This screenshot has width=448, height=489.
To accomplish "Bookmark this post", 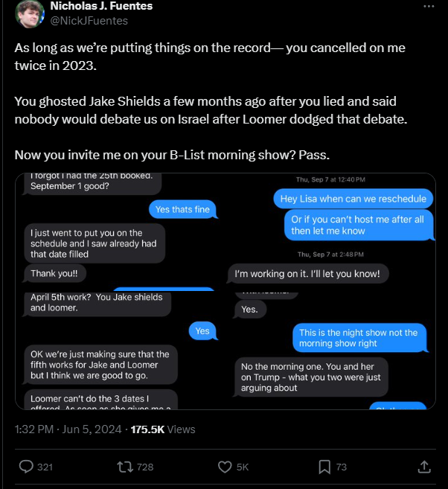I will click(324, 467).
